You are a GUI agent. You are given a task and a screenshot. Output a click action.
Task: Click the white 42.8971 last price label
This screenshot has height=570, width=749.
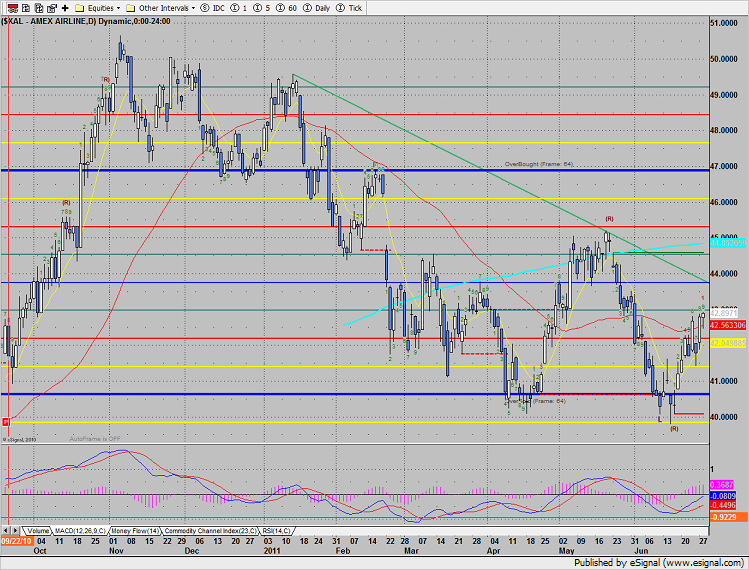(724, 313)
